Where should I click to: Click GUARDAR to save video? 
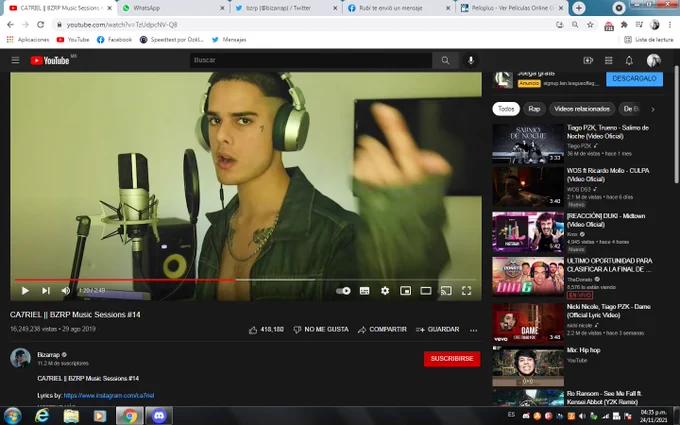[438, 330]
